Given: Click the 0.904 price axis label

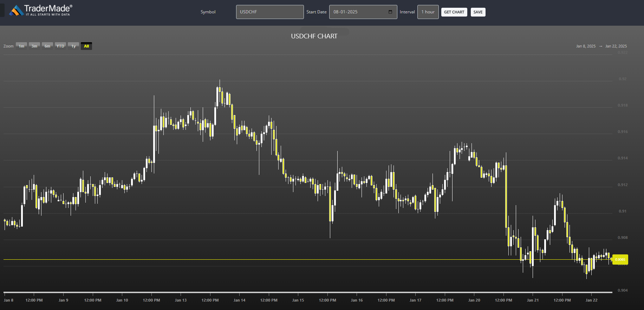Looking at the screenshot, I should 623,290.
